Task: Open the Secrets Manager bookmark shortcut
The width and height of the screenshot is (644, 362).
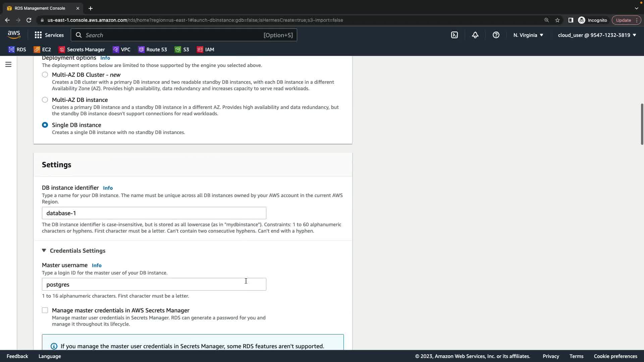Action: click(x=82, y=50)
